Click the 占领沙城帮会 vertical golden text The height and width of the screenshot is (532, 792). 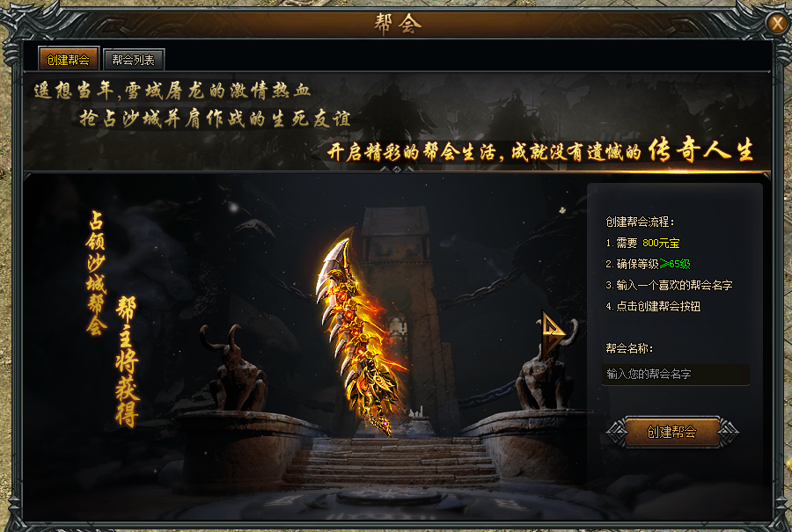pos(96,273)
